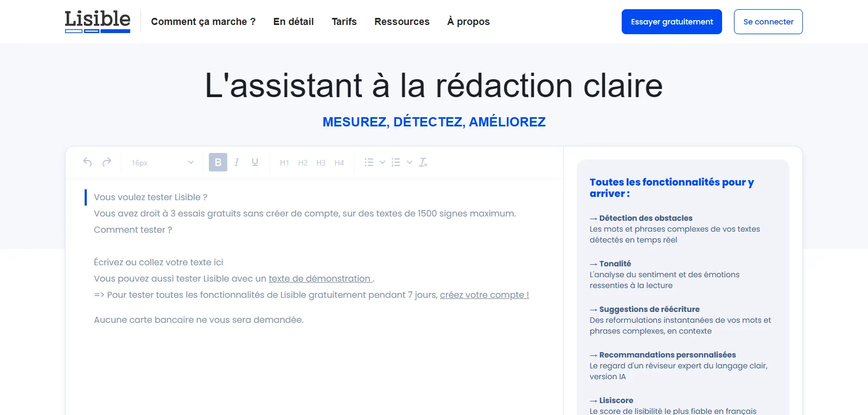Redo the last edit

coord(107,162)
